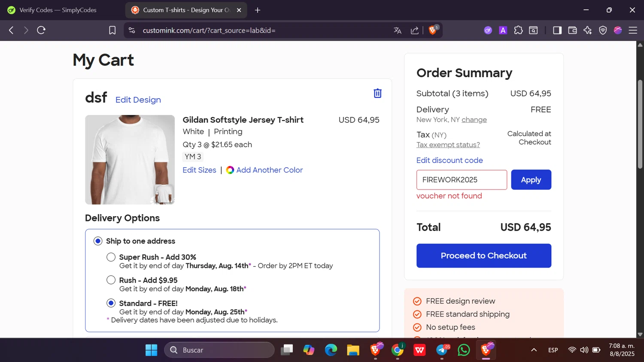Image resolution: width=644 pixels, height=362 pixels.
Task: Switch to Verify Codes SimplyCodes tab
Action: (58, 10)
